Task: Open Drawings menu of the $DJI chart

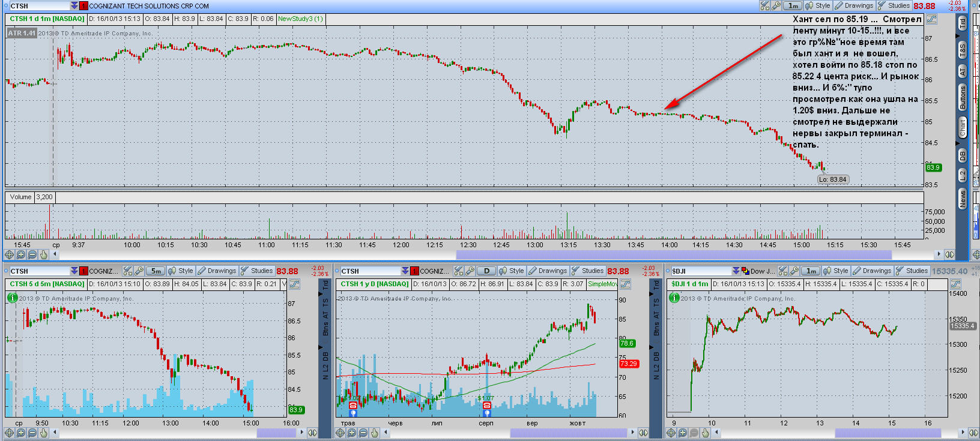Action: point(873,271)
